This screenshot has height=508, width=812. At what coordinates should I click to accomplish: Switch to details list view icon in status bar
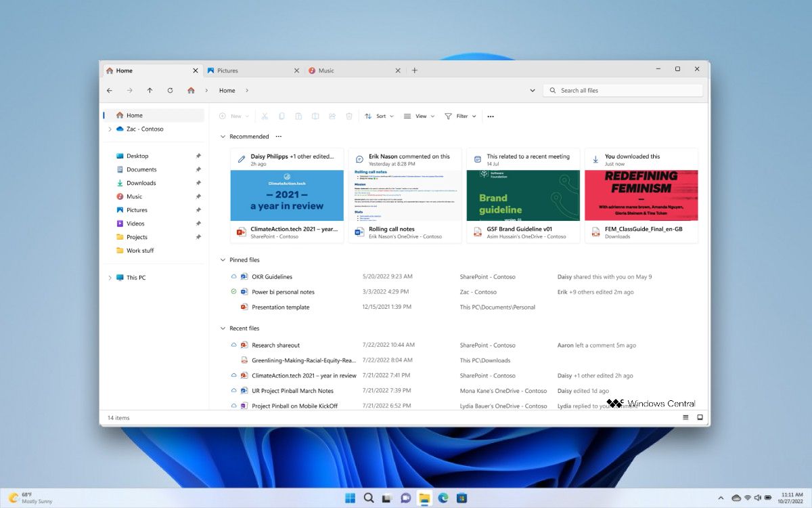(685, 418)
